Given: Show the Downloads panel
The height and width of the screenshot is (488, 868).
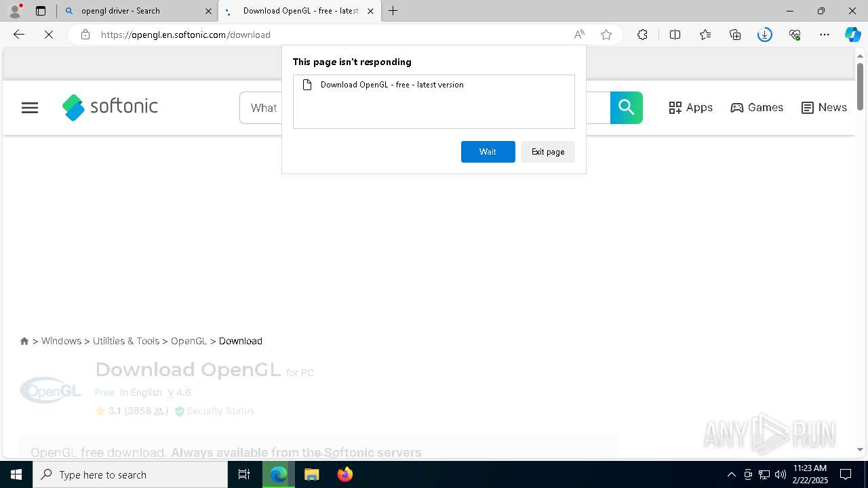Looking at the screenshot, I should (x=765, y=35).
